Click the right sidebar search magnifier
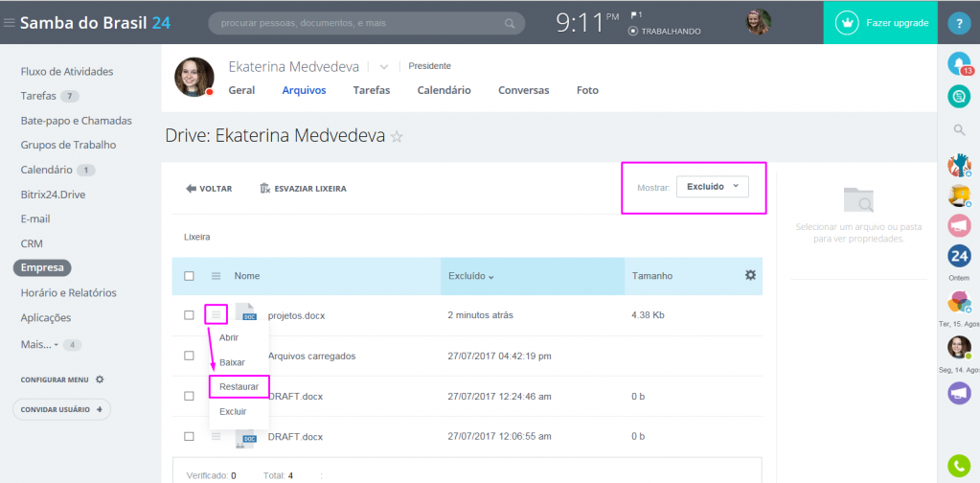 [x=959, y=130]
